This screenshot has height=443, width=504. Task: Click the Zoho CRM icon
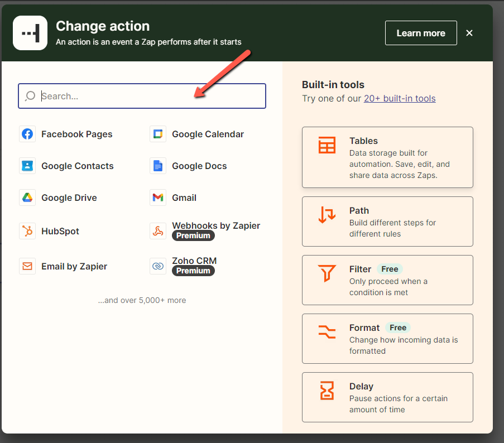click(158, 266)
